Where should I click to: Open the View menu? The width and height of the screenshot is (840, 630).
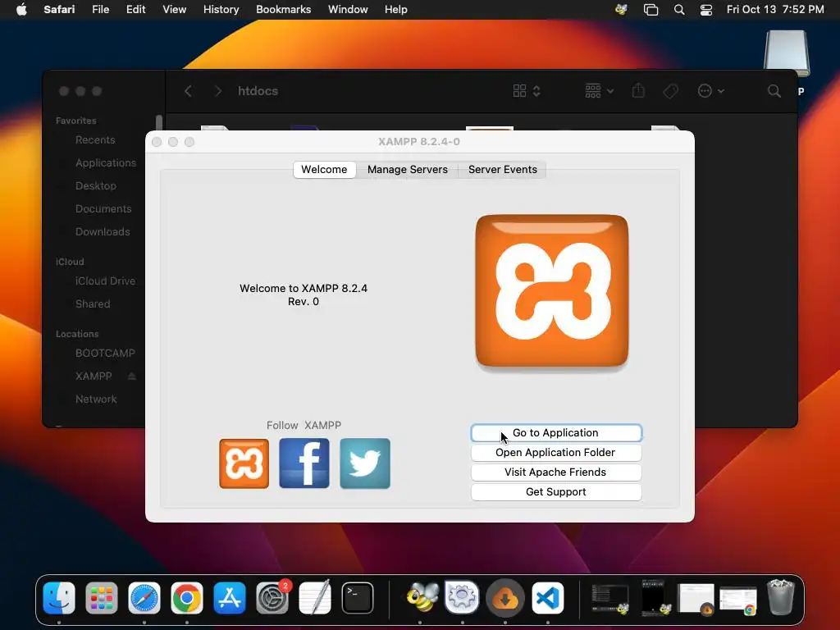pyautogui.click(x=174, y=10)
